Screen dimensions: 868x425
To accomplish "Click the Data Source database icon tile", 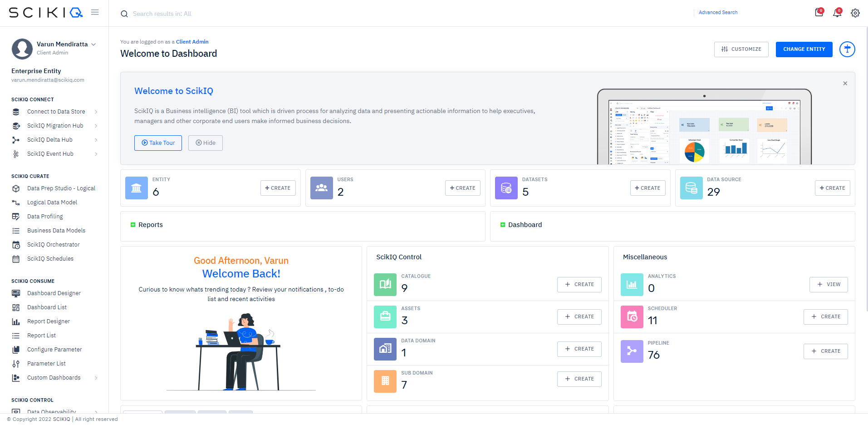I will (x=691, y=188).
